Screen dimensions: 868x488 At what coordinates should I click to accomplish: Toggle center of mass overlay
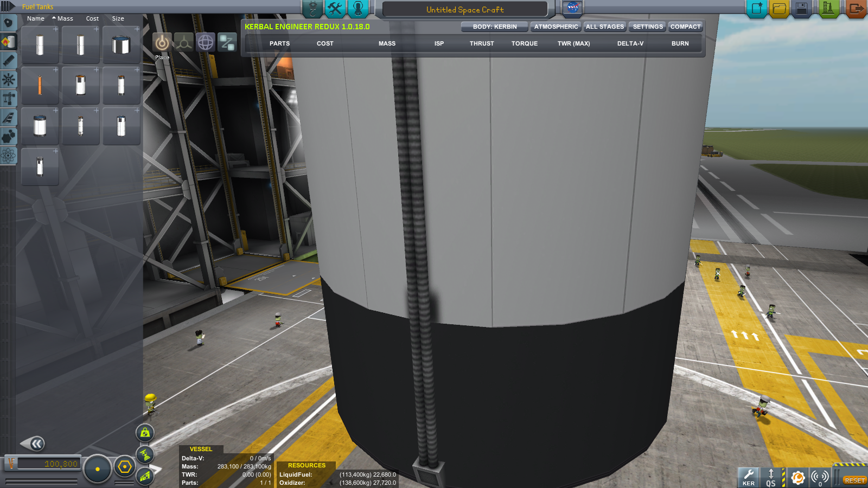tap(145, 433)
